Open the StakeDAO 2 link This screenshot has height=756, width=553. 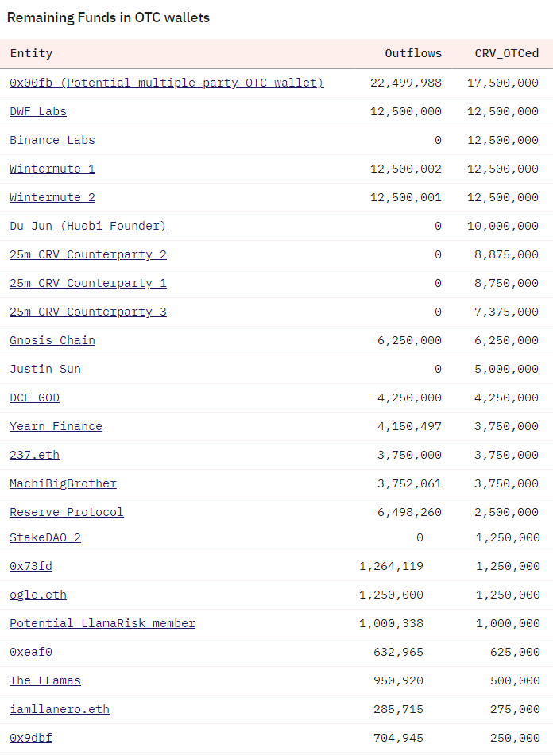[x=45, y=537]
